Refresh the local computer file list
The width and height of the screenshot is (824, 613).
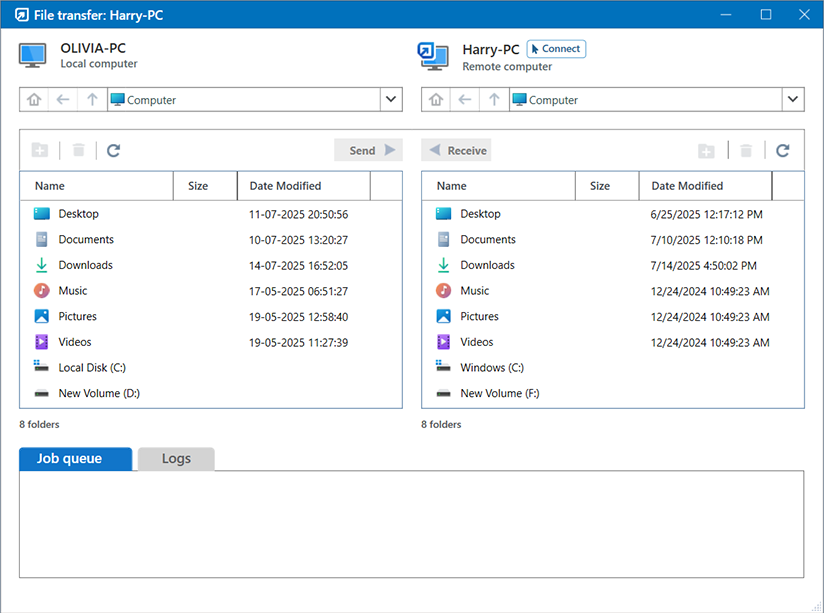(114, 151)
